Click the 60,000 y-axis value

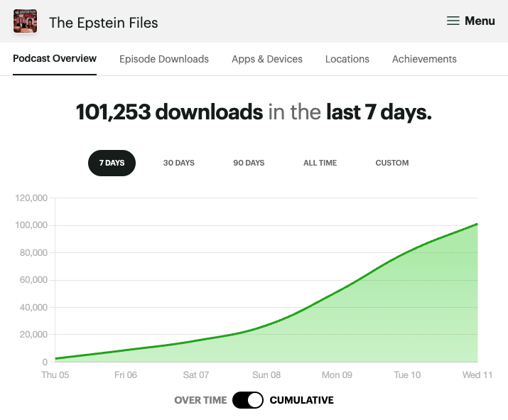click(x=33, y=280)
